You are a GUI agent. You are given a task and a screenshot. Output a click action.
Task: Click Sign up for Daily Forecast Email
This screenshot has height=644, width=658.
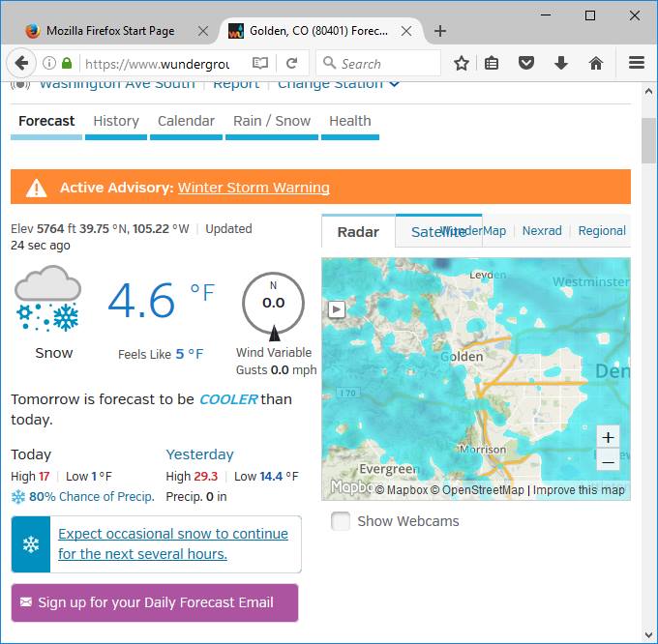(x=155, y=602)
